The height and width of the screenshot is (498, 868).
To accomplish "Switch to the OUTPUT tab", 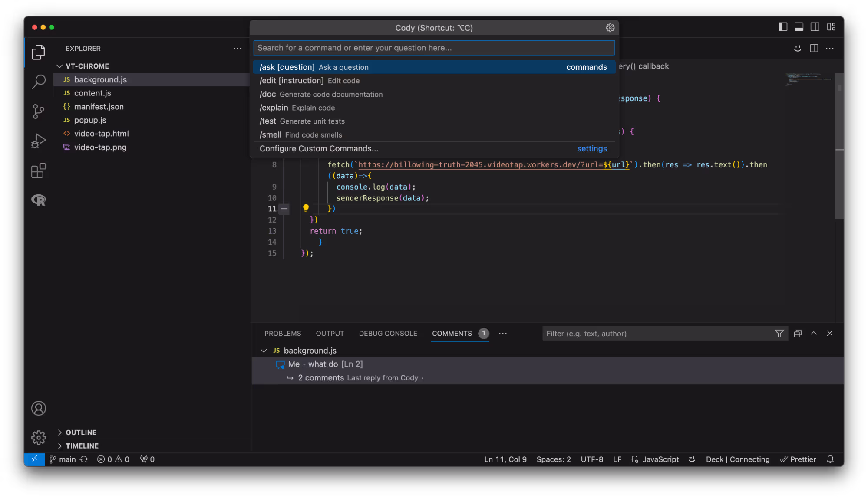I will pyautogui.click(x=330, y=333).
